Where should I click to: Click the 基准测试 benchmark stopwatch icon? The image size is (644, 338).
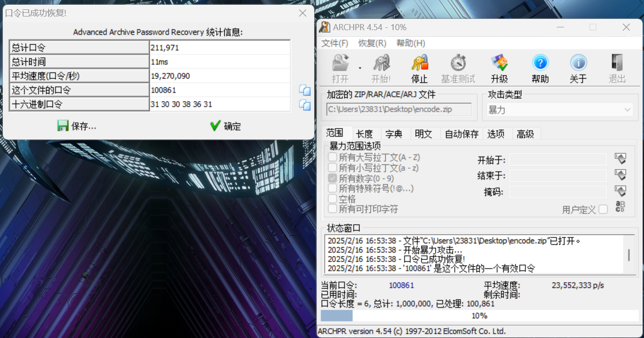coord(458,63)
